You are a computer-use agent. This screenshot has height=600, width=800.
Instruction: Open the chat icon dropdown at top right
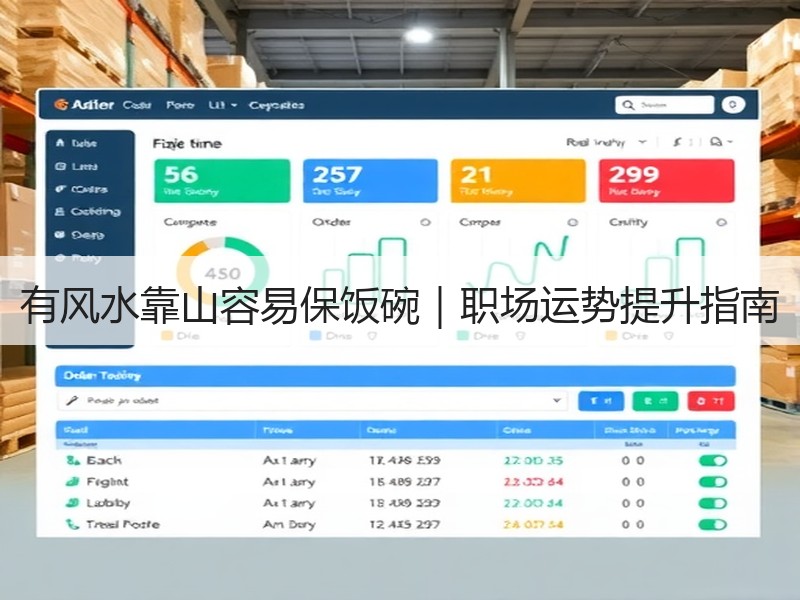tap(721, 142)
